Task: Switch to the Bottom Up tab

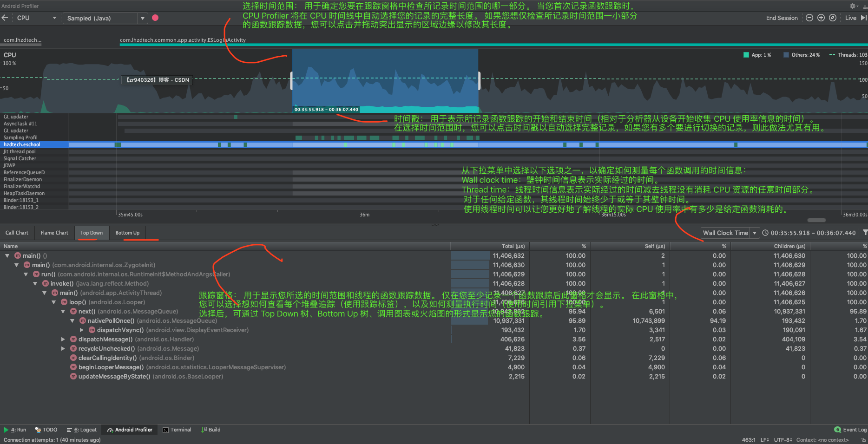Action: point(127,233)
